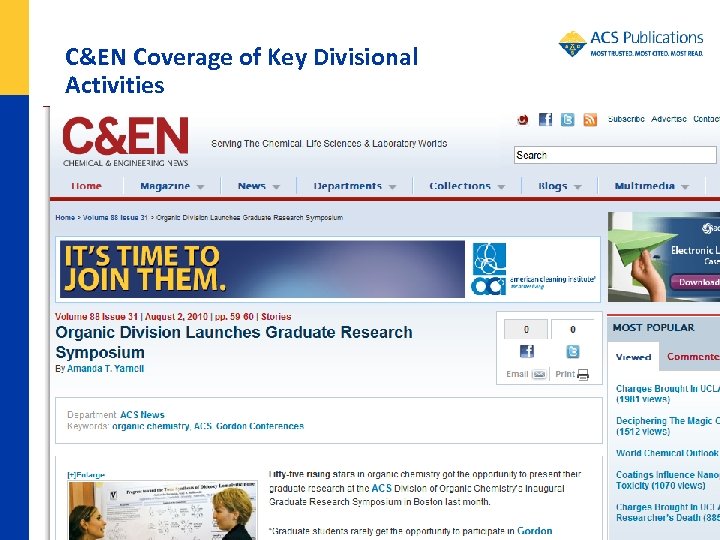
Task: Click the Email envelope icon
Action: (539, 374)
